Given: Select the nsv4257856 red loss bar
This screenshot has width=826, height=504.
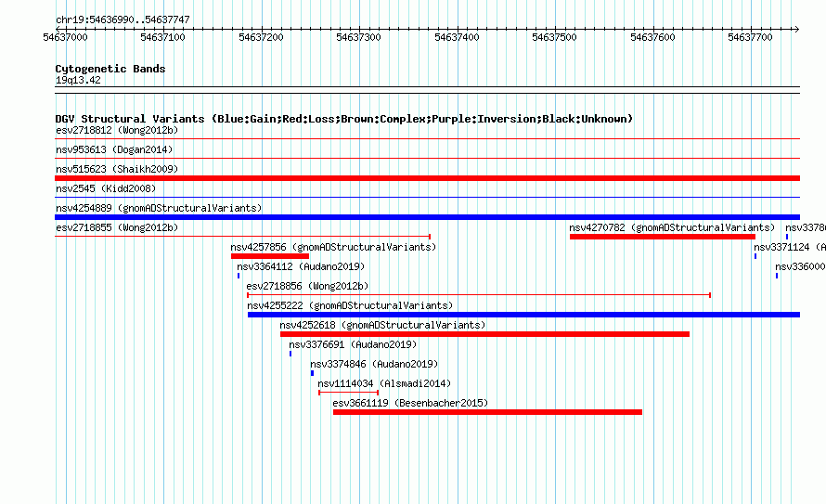Looking at the screenshot, I should click(270, 256).
